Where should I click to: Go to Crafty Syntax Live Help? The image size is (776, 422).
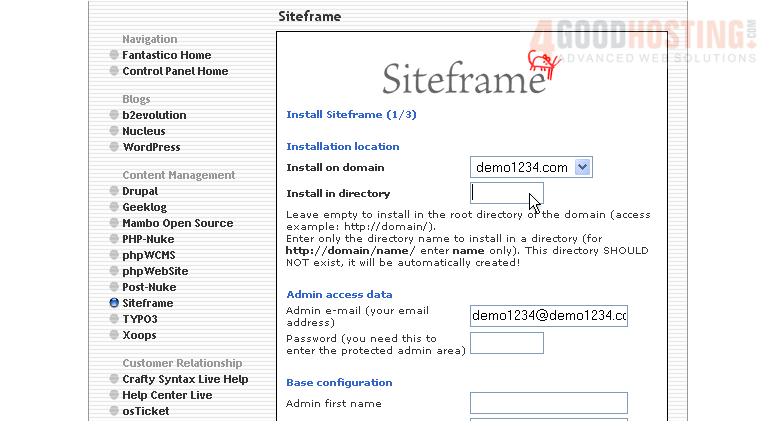click(185, 379)
